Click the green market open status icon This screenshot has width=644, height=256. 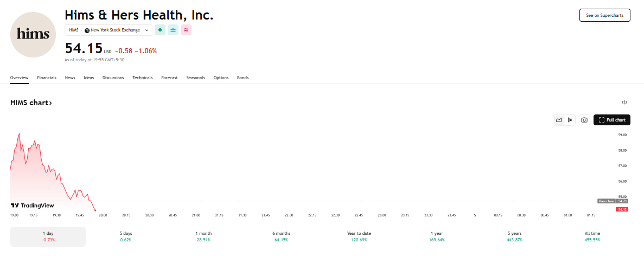click(160, 30)
